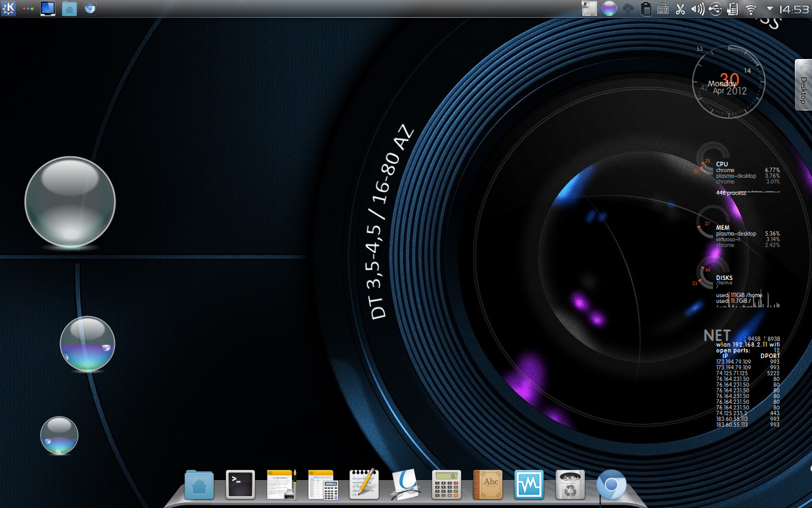
Task: Launch the calculator from the dock
Action: (x=447, y=485)
